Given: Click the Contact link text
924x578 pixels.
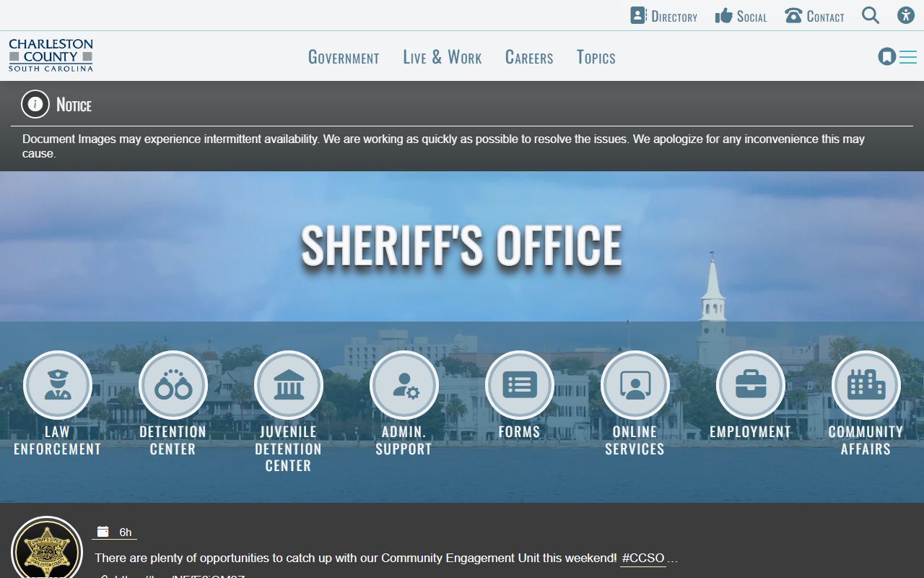Looking at the screenshot, I should [826, 17].
